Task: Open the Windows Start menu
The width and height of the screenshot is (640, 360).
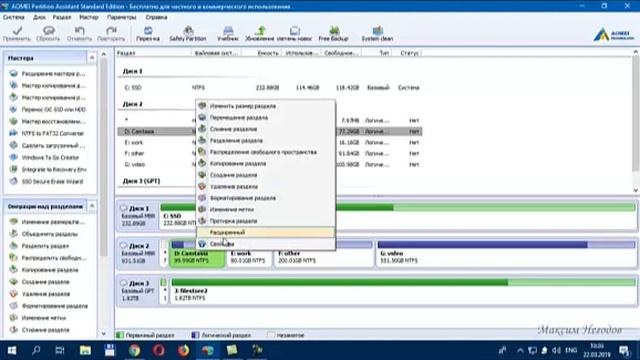Action: tap(11, 350)
